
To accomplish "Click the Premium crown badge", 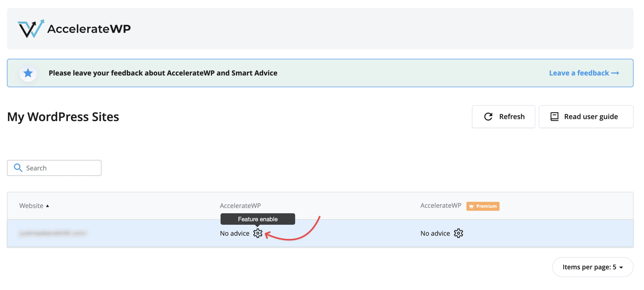I will click(482, 206).
